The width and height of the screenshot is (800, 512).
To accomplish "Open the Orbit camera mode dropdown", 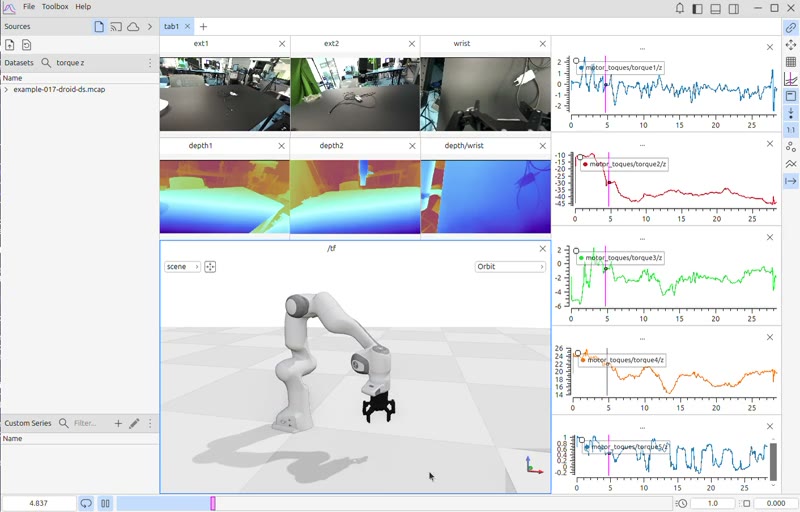I will [x=510, y=267].
